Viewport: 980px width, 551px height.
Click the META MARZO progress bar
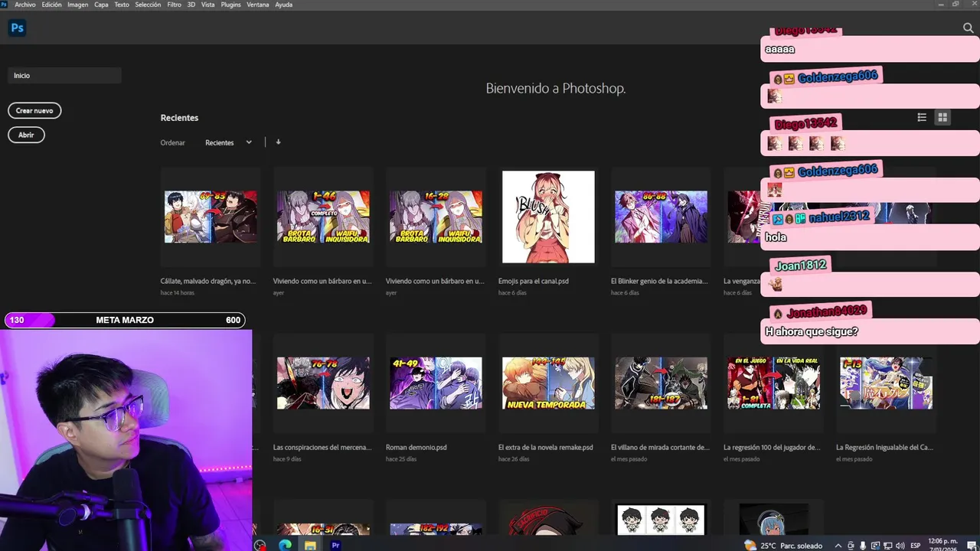coord(125,320)
